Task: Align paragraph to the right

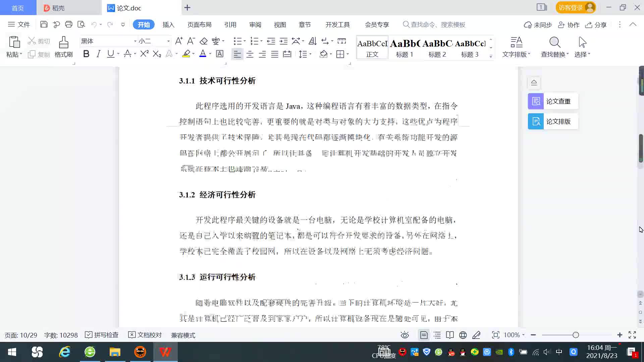Action: tap(262, 54)
